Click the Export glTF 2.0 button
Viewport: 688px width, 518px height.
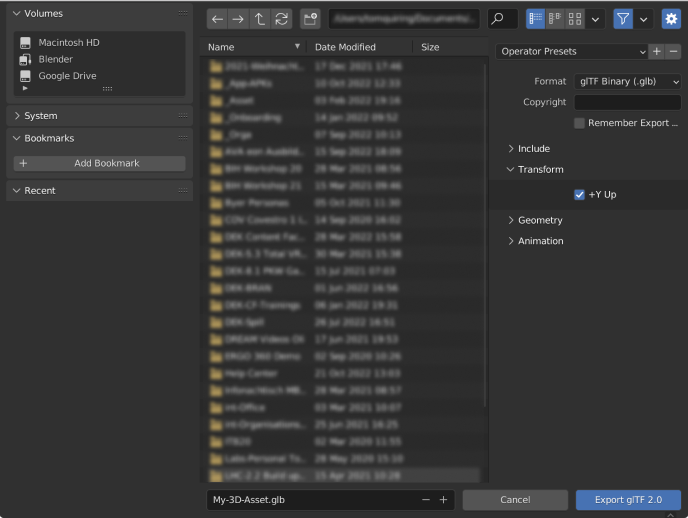pyautogui.click(x=628, y=499)
